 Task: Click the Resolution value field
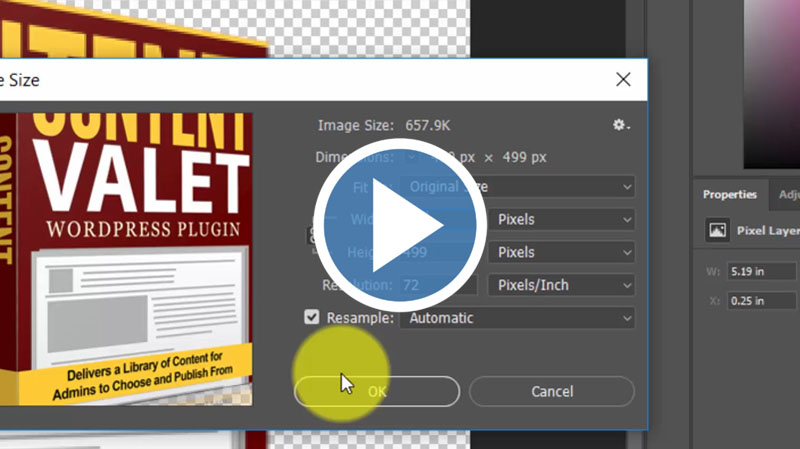pyautogui.click(x=438, y=285)
